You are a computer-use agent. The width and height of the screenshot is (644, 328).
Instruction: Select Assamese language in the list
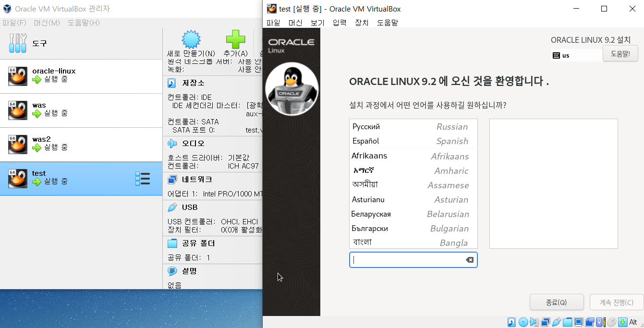pos(413,185)
